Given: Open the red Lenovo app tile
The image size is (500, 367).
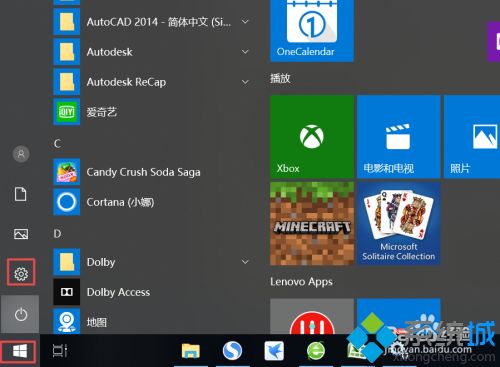Looking at the screenshot, I should [x=312, y=316].
